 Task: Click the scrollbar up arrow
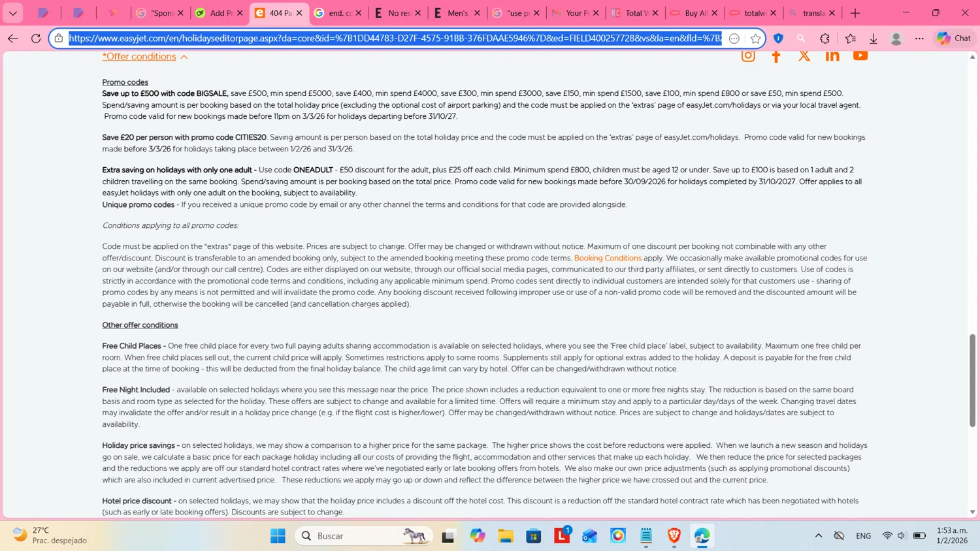pos(972,57)
